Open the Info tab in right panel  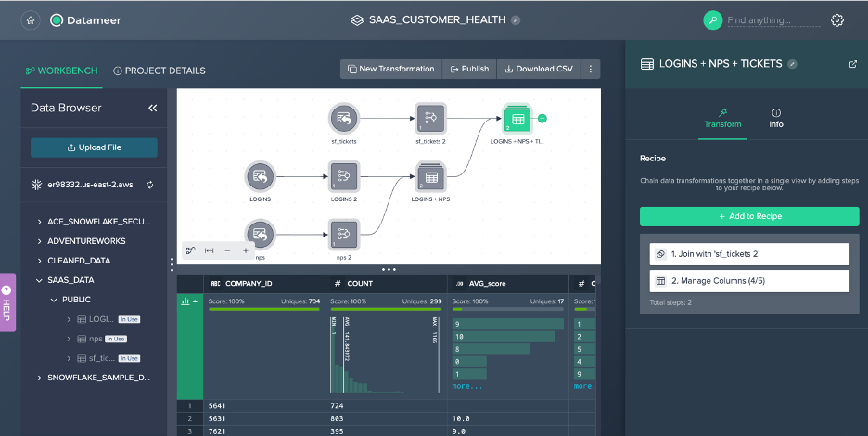(x=776, y=119)
